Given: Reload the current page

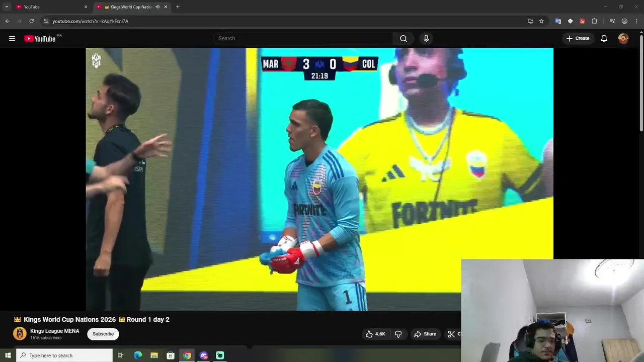Looking at the screenshot, I should pos(31,21).
